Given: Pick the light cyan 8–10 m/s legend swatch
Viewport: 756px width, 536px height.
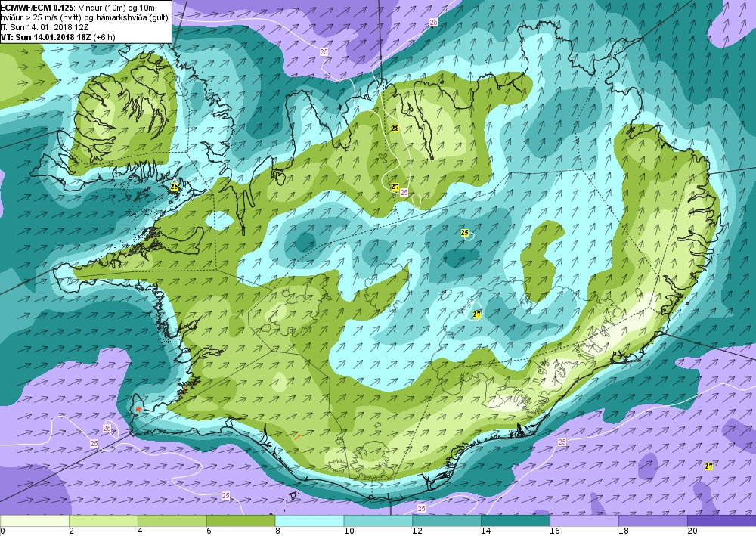Looking at the screenshot, I should tap(309, 521).
